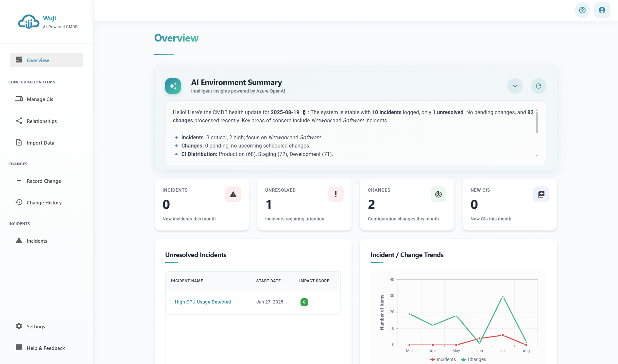The width and height of the screenshot is (618, 364).
Task: Toggle Changes series in chart legend
Action: [473, 359]
